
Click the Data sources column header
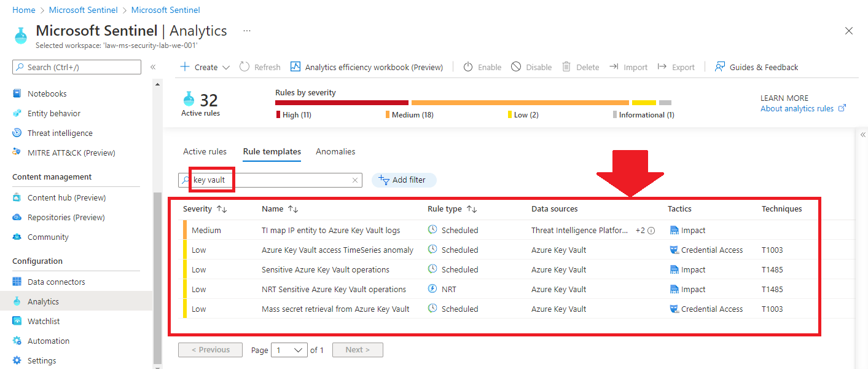tap(554, 209)
